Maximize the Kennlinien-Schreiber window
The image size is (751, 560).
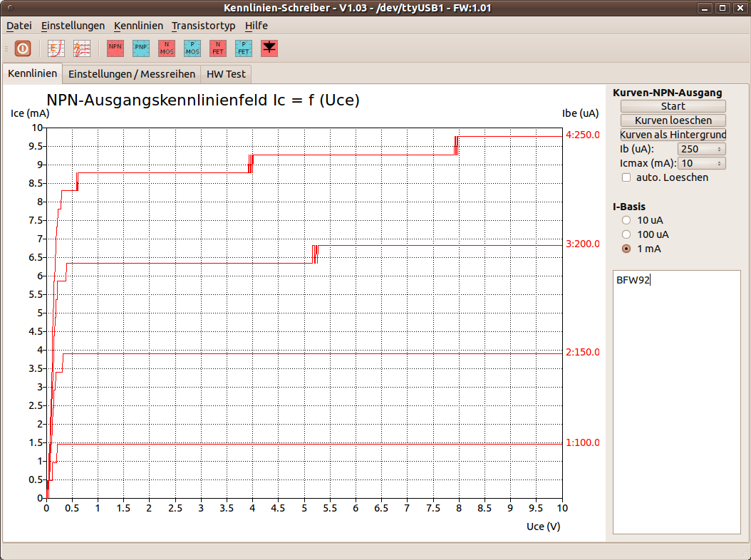point(722,8)
